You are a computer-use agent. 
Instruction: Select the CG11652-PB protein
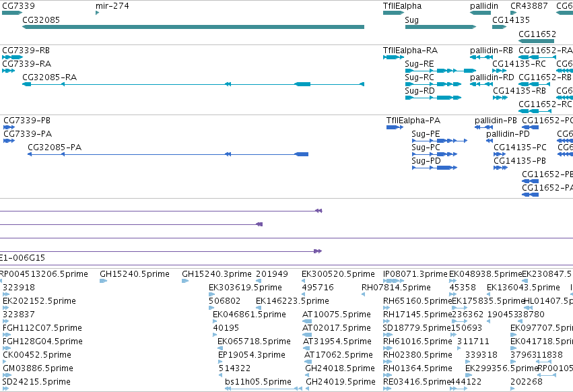531,181
